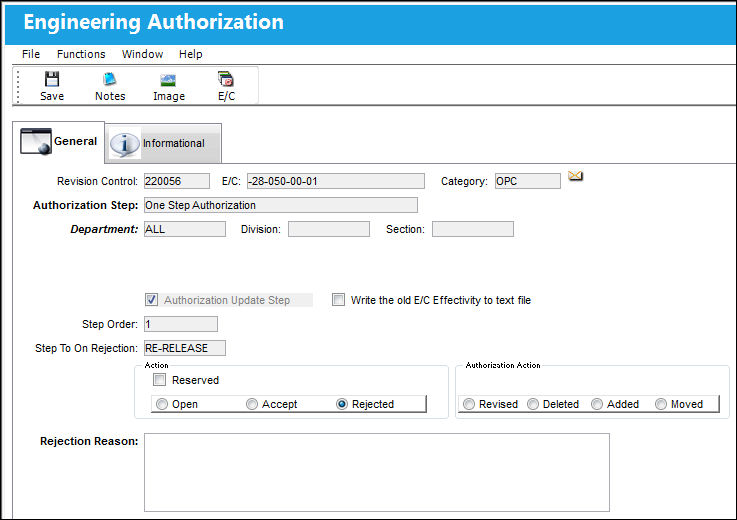Select the Added authorization action
Viewport: 737px width, 520px height.
pos(596,404)
